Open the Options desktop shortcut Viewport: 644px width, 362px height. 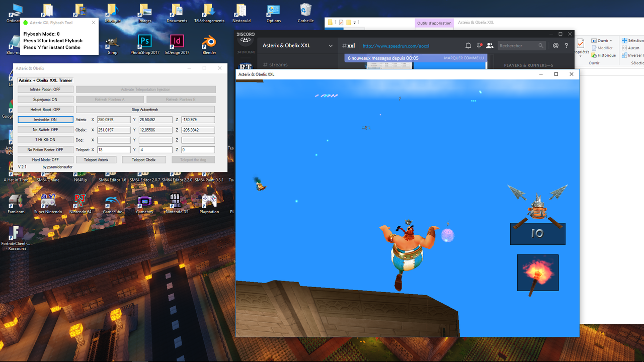point(274,14)
